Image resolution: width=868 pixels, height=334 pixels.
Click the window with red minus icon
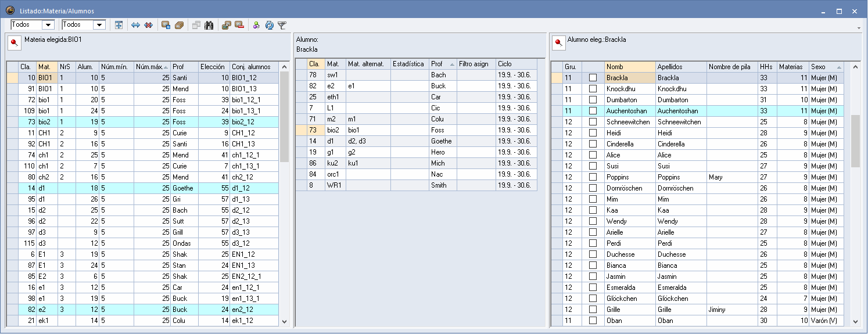click(x=239, y=25)
